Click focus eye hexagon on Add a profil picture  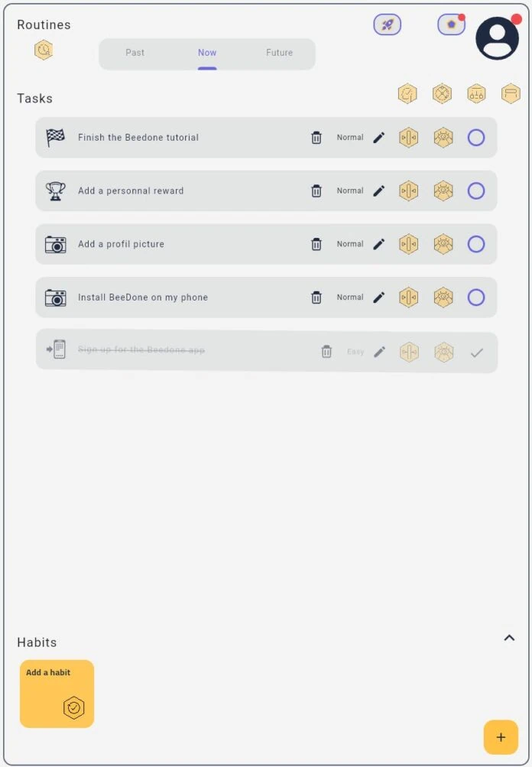(443, 244)
